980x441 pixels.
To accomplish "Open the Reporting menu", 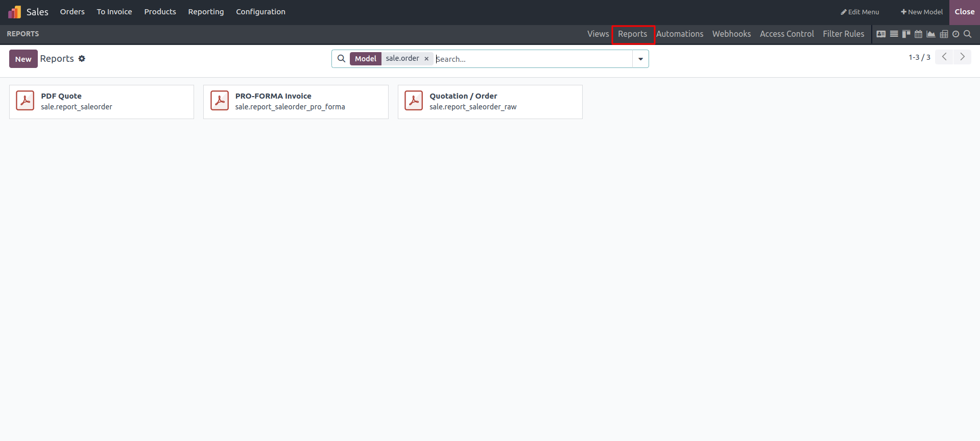I will [x=206, y=12].
